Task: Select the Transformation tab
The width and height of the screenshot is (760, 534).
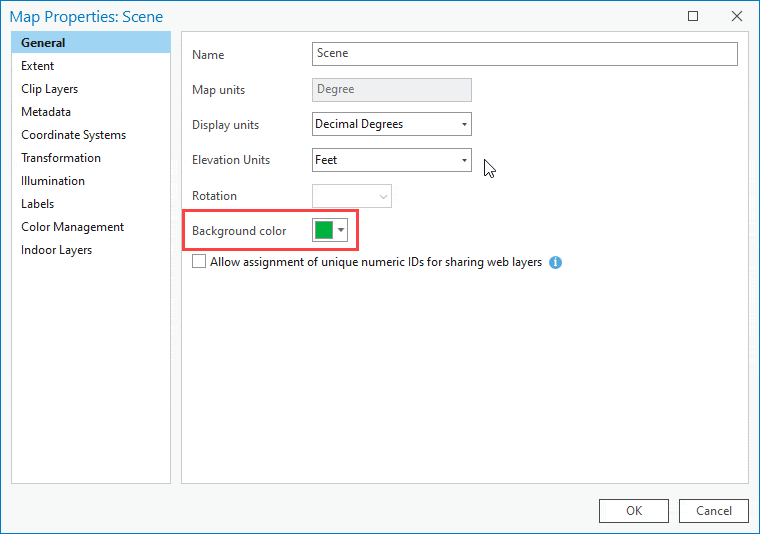Action: pos(61,158)
